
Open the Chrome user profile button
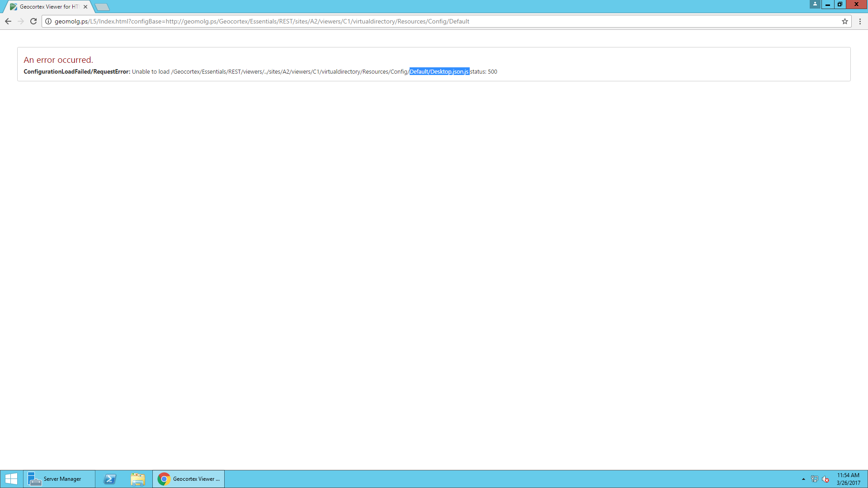click(815, 4)
